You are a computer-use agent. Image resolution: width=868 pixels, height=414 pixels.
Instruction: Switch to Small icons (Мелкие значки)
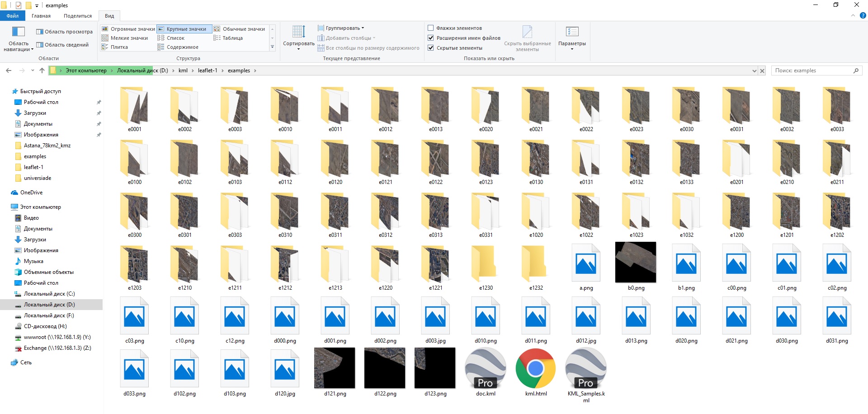click(x=125, y=38)
